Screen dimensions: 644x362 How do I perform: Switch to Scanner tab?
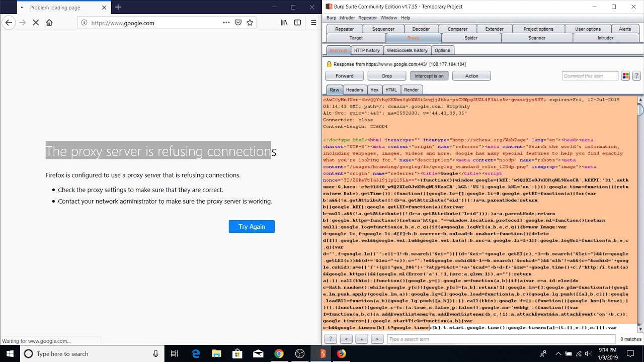(x=537, y=38)
